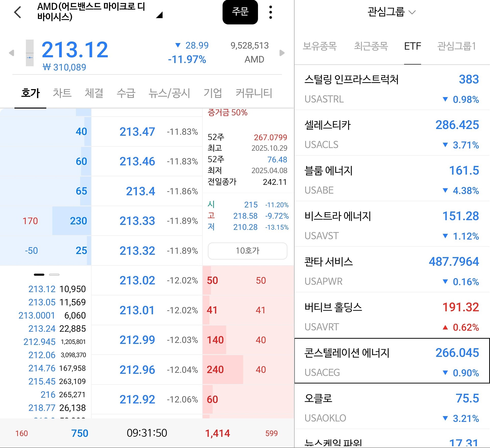Switch to the 차트 tab

[62, 93]
